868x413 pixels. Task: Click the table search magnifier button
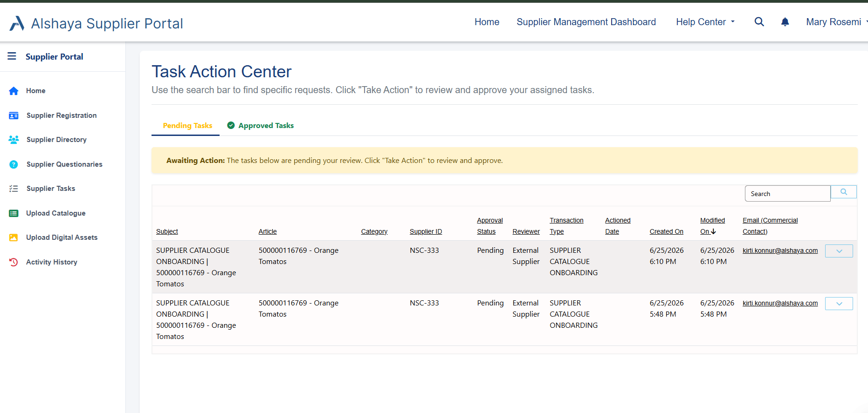pyautogui.click(x=844, y=192)
